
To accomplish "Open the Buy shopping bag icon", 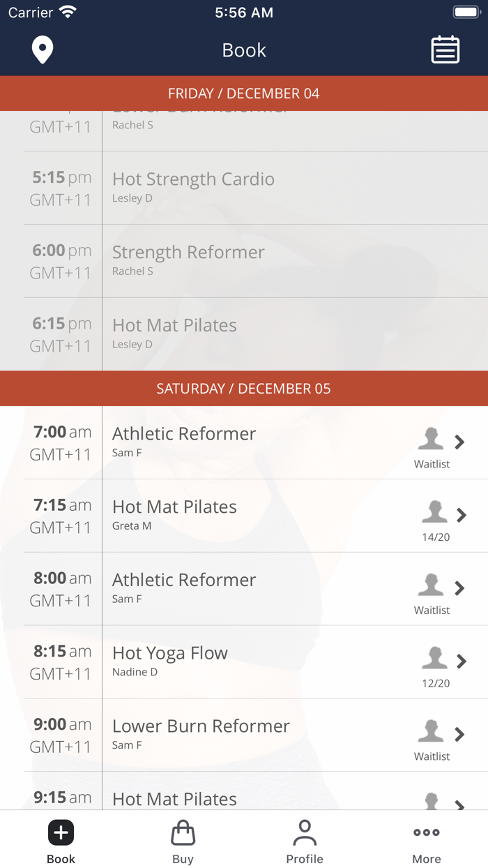I will (183, 832).
